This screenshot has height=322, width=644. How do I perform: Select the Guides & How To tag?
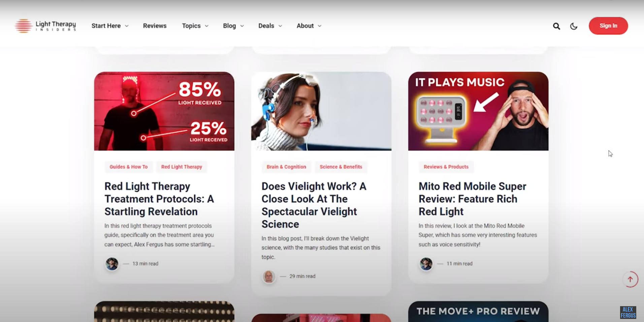pos(129,167)
